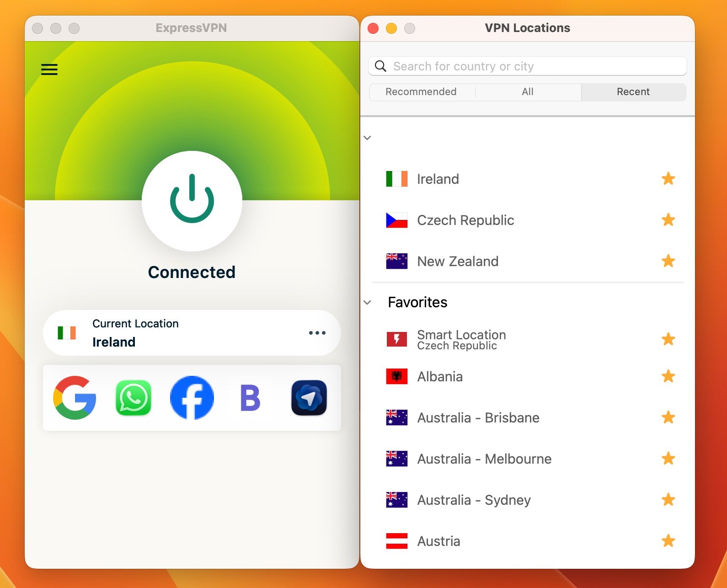Switch to the Recent tab
The height and width of the screenshot is (588, 727).
pos(633,92)
